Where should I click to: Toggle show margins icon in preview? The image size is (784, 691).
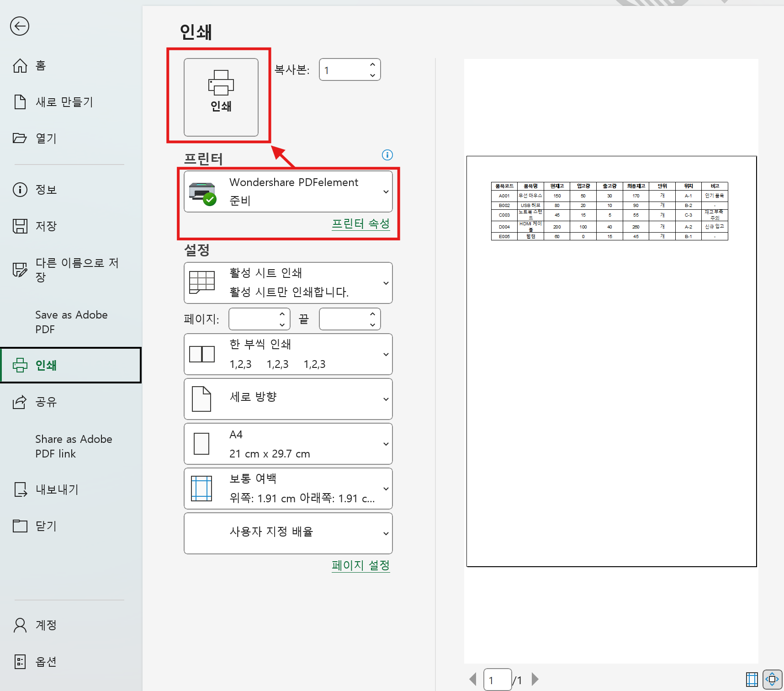click(x=752, y=680)
